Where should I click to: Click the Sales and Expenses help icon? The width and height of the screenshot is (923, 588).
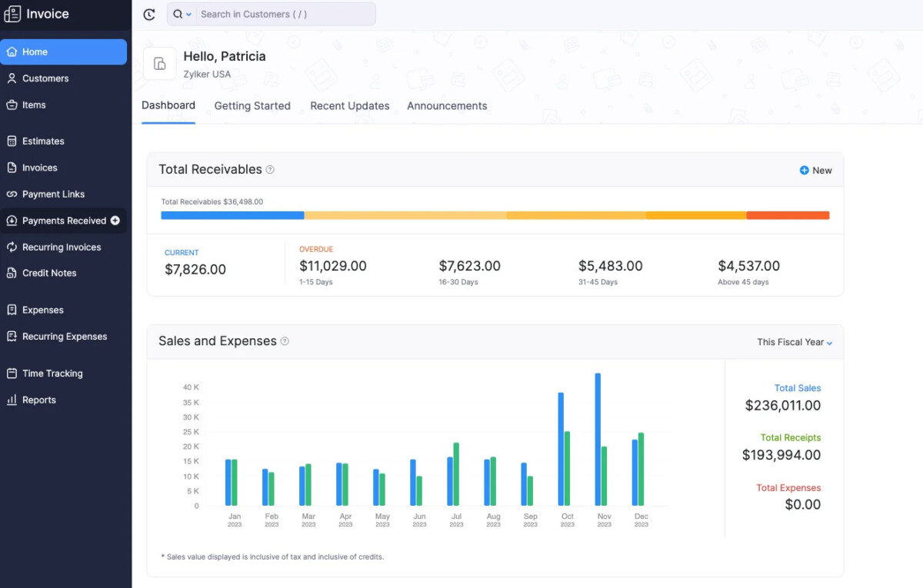285,341
